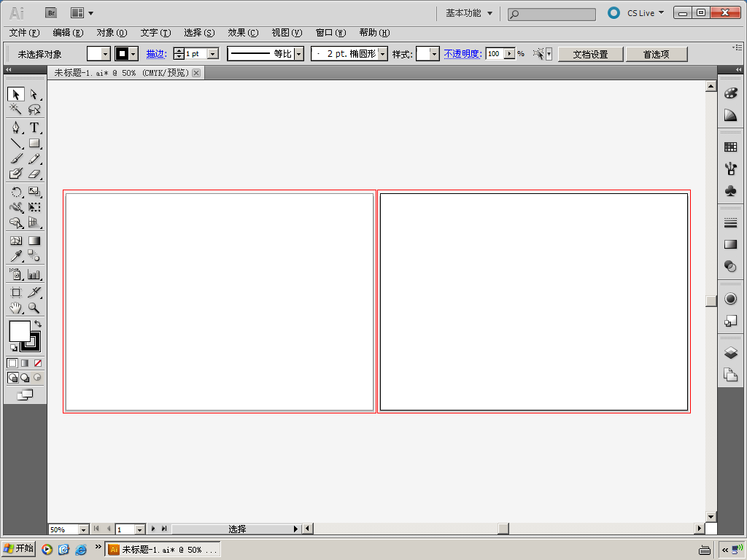Select the Direct Selection tool
Viewport: 747px width, 560px height.
34,94
